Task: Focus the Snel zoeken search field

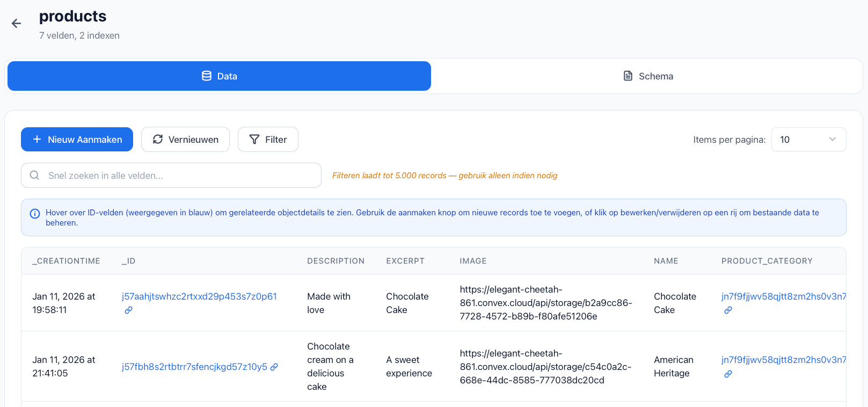Action: click(177, 176)
